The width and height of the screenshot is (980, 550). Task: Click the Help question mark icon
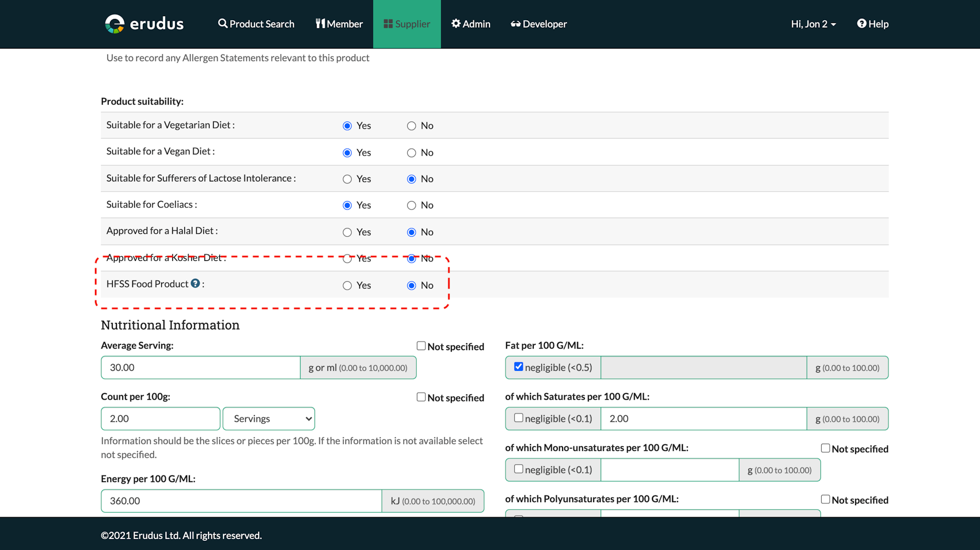click(861, 24)
